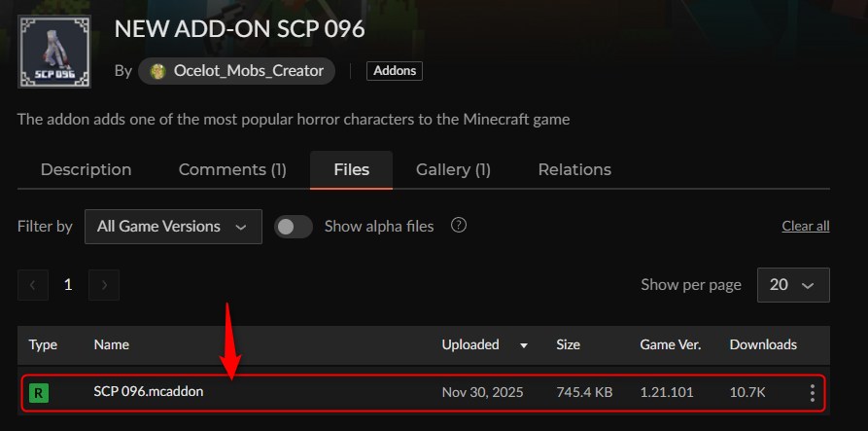This screenshot has width=868, height=431.
Task: Click the green R release type badge
Action: [x=39, y=393]
